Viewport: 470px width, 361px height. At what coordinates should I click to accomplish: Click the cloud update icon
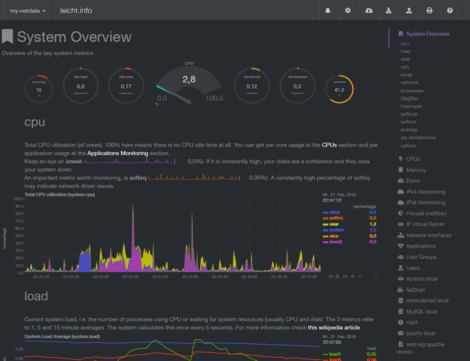pyautogui.click(x=369, y=10)
